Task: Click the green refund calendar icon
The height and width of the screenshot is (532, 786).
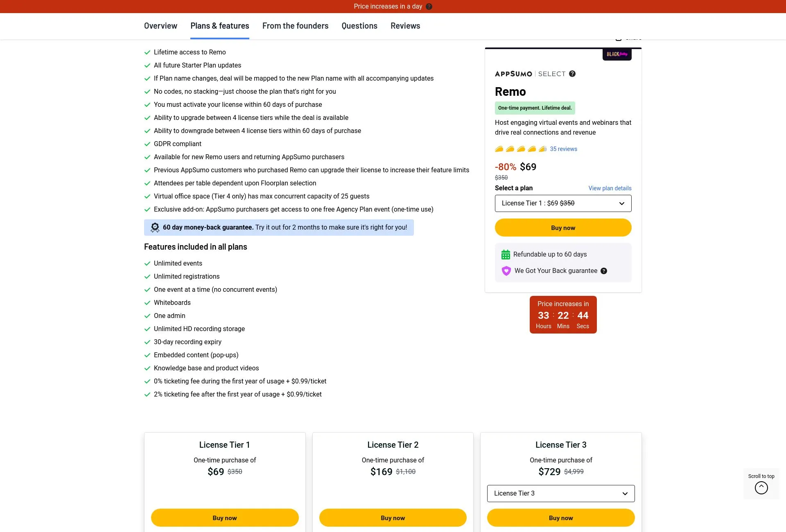Action: pos(506,255)
